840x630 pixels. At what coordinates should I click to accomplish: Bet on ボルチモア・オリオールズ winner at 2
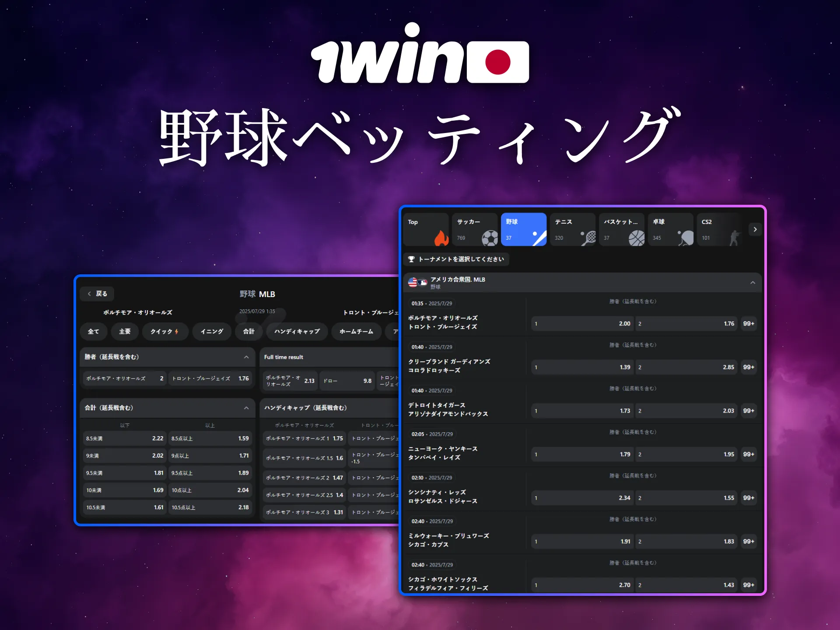[x=125, y=378]
